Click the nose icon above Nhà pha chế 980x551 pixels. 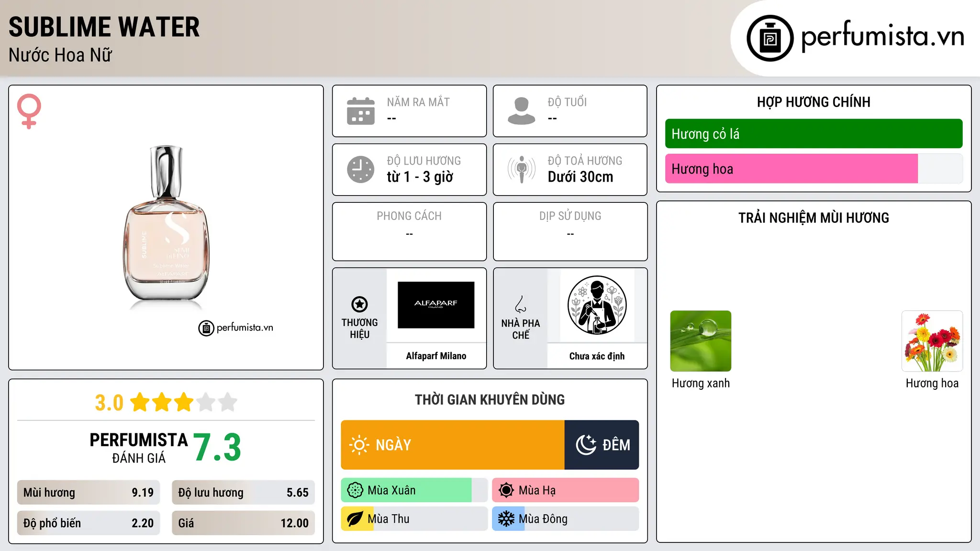521,304
